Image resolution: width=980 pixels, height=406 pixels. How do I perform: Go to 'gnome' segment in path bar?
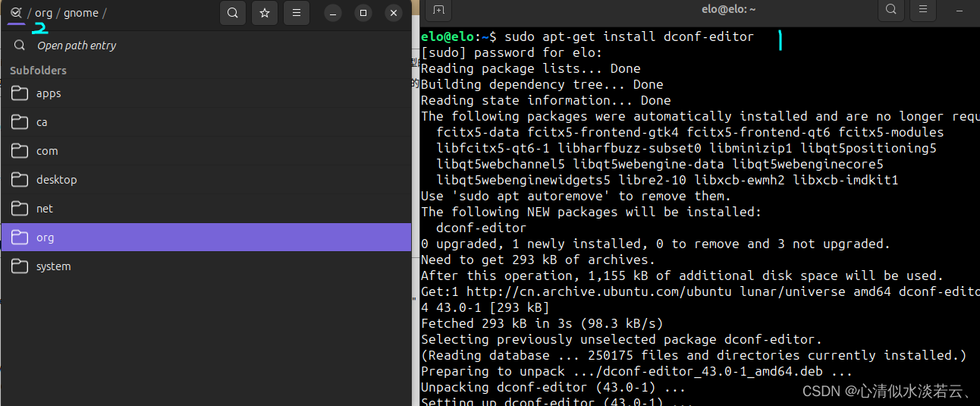[x=81, y=13]
